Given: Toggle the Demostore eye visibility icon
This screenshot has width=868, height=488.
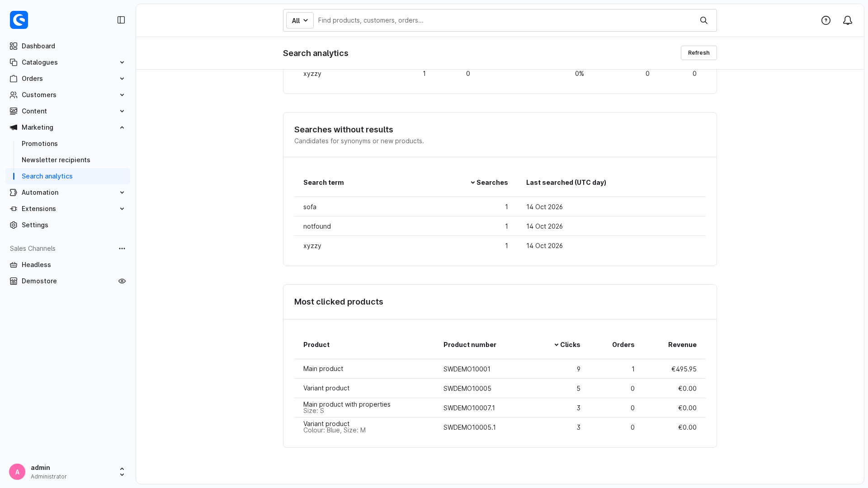Looking at the screenshot, I should pos(122,281).
